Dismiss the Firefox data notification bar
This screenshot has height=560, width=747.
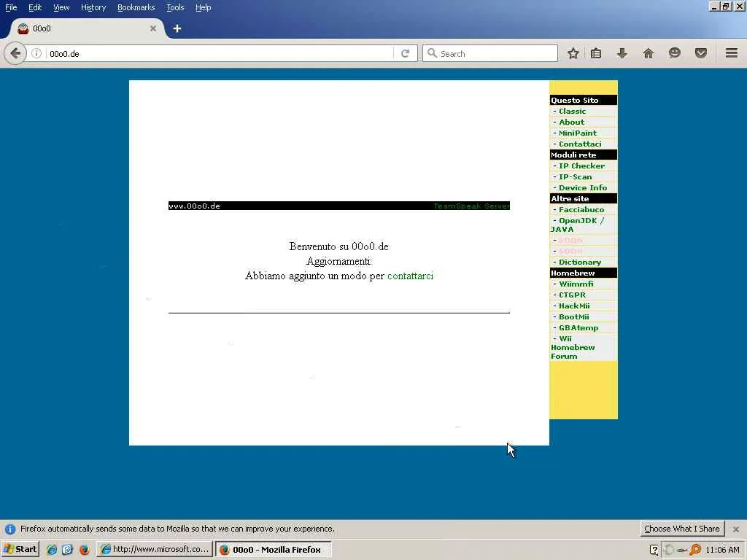click(x=735, y=529)
